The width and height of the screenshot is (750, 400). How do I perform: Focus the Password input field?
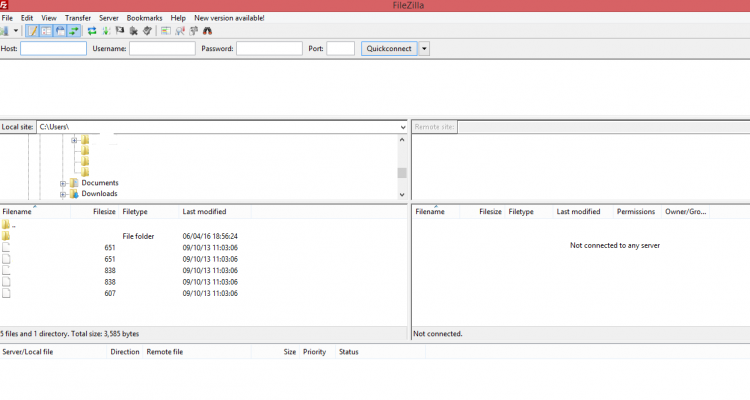[x=269, y=48]
